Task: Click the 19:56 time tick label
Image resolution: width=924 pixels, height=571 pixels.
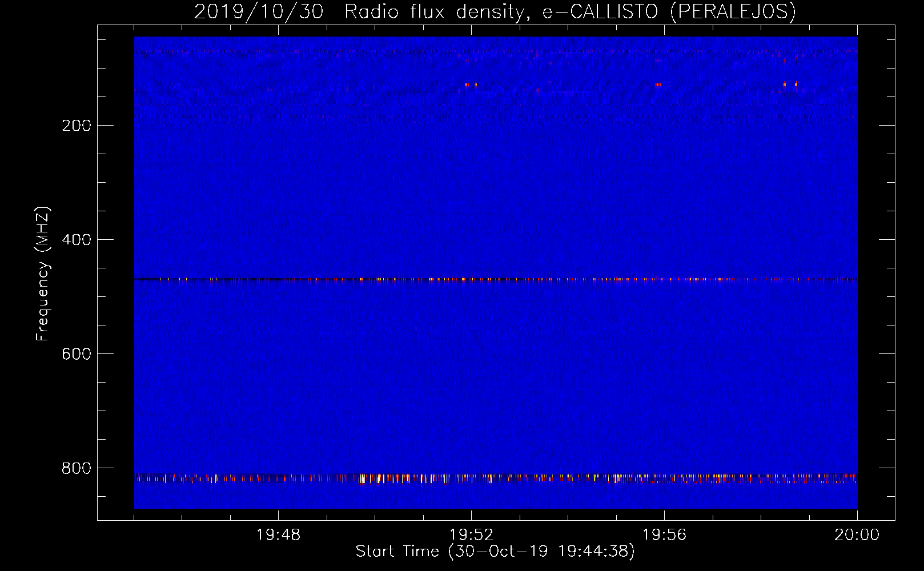Action: point(664,535)
